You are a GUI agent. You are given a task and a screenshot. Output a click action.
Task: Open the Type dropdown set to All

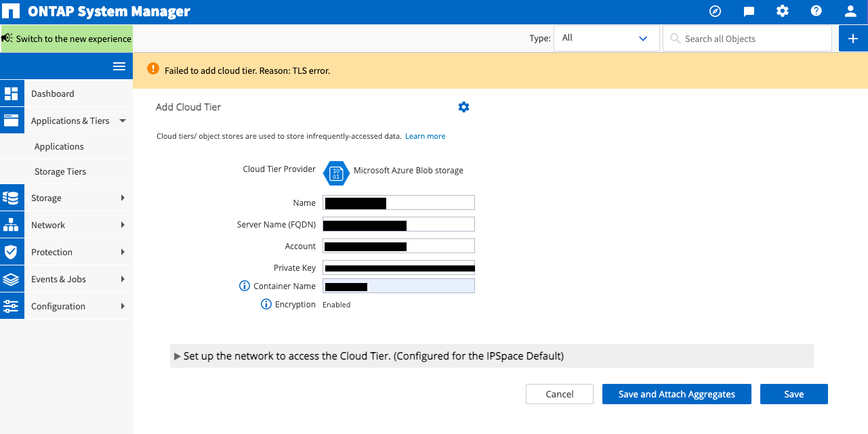tap(606, 39)
